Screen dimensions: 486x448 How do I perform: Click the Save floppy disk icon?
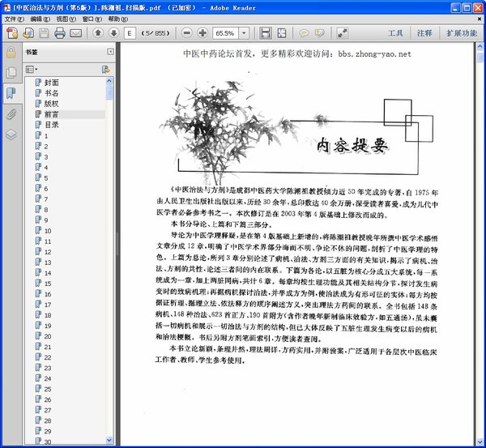point(44,33)
